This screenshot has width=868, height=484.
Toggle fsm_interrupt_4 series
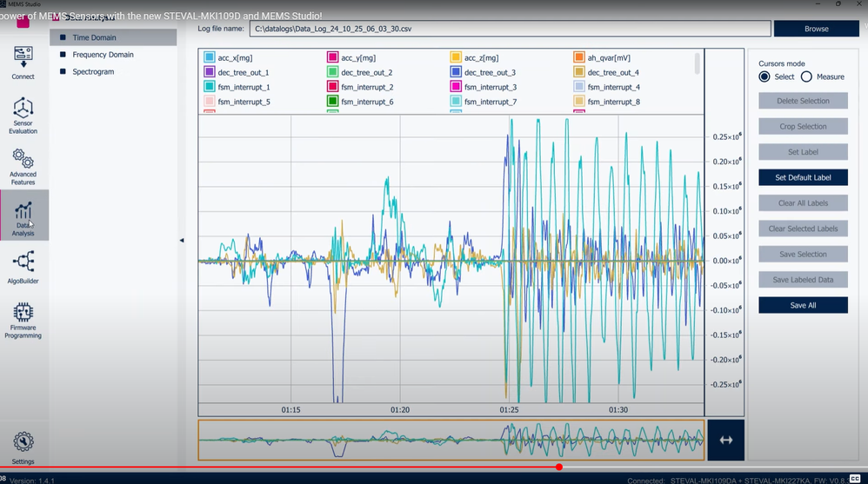pos(579,86)
